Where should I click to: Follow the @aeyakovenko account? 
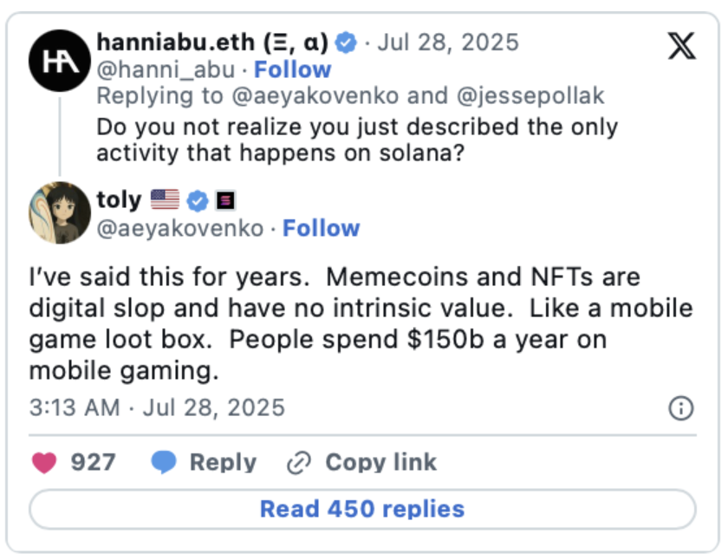tap(321, 228)
